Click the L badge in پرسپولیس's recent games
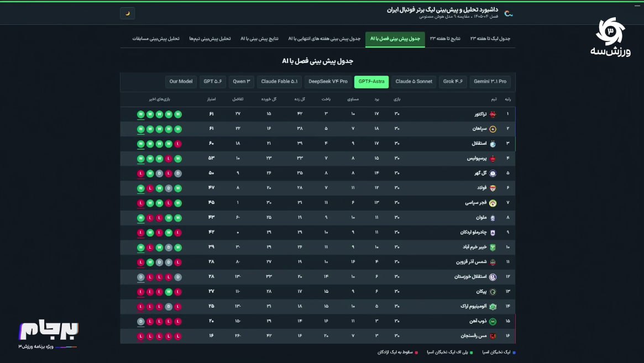644x363 pixels. (169, 159)
